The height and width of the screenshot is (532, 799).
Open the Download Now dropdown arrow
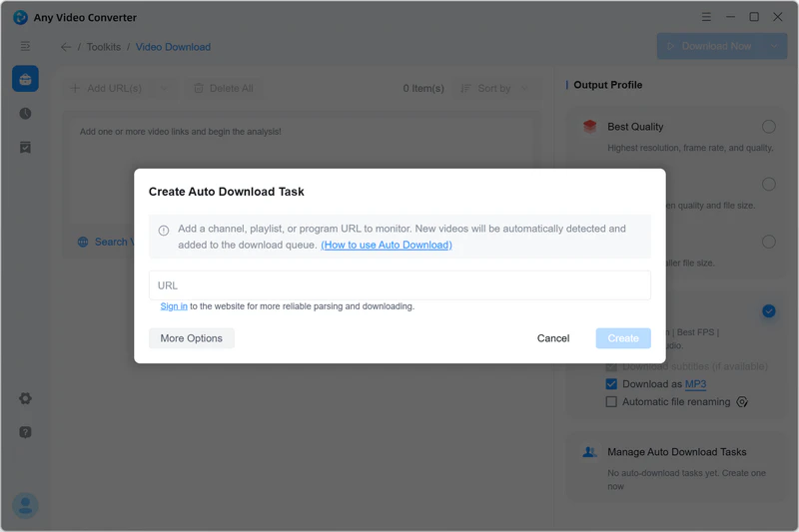coord(774,46)
